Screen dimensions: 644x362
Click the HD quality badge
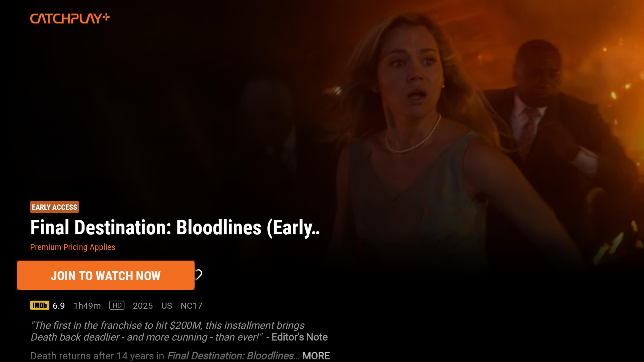pyautogui.click(x=117, y=305)
